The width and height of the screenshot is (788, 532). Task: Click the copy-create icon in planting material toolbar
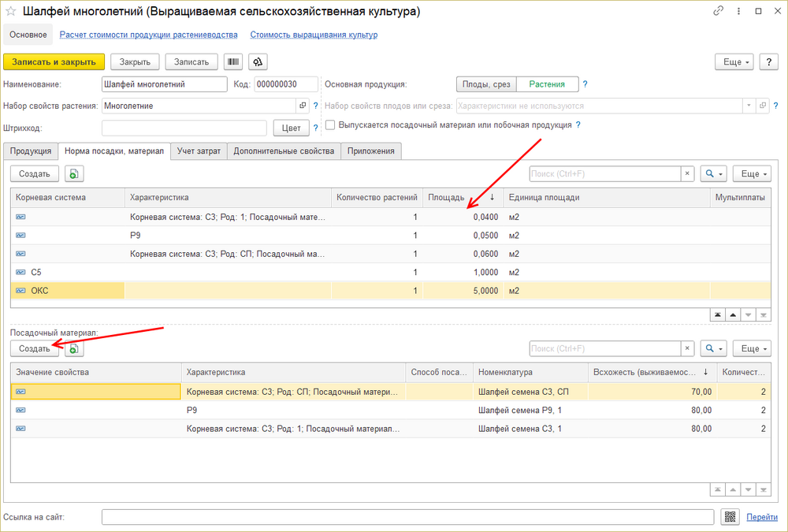(x=74, y=348)
